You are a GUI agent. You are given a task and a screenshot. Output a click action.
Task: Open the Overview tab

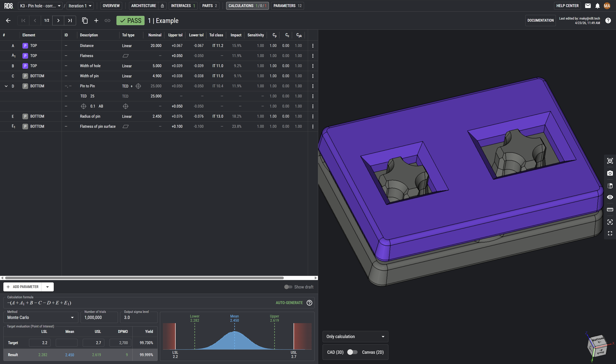click(x=111, y=6)
